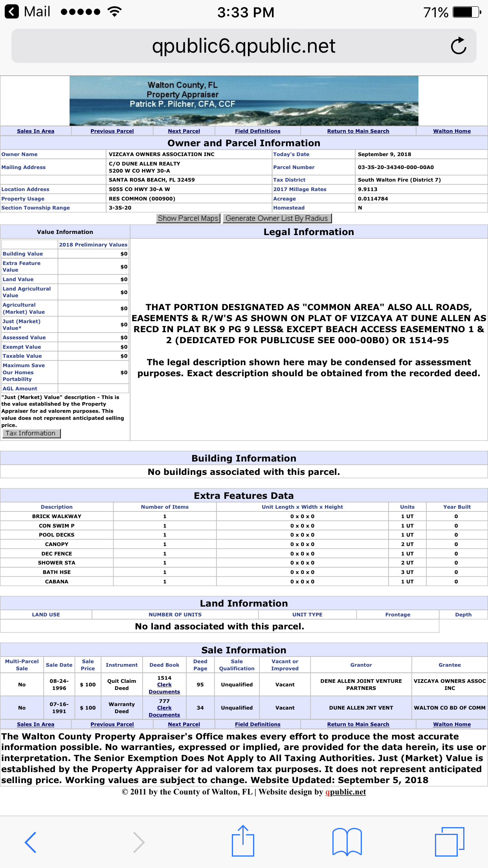The width and height of the screenshot is (488, 868).
Task: Open the Safari share sheet icon
Action: click(243, 841)
